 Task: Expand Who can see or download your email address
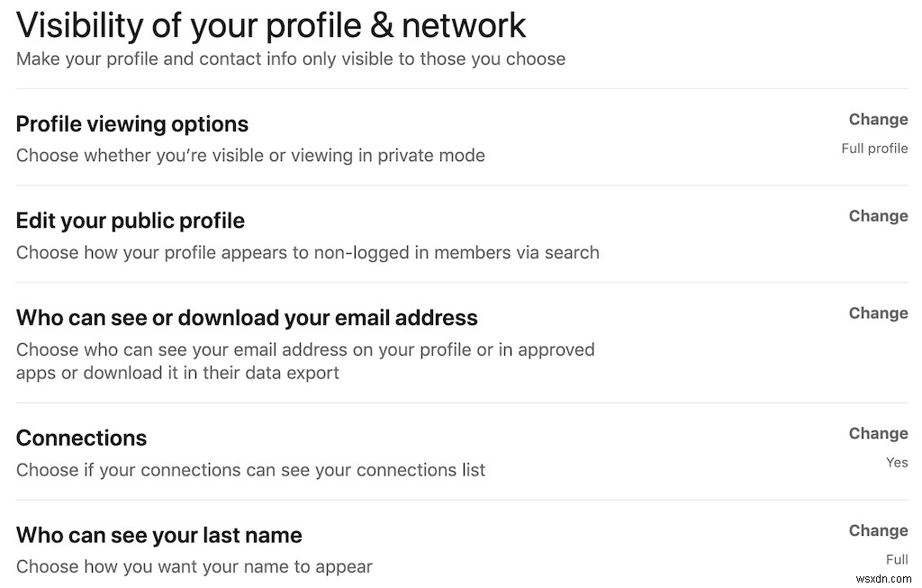point(247,318)
